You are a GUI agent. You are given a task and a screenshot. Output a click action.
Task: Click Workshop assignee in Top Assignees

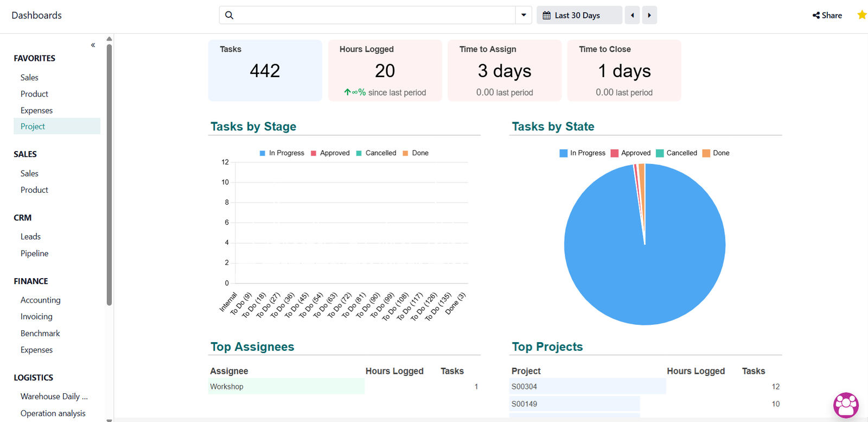[227, 387]
